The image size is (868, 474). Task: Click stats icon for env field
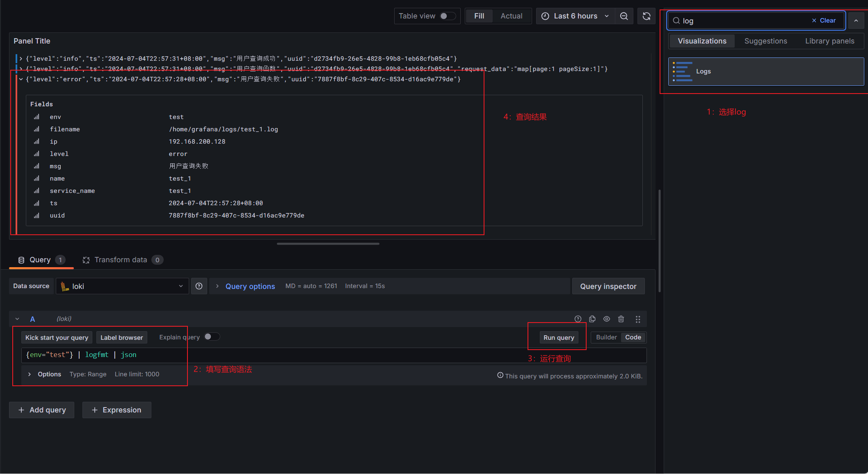point(37,117)
